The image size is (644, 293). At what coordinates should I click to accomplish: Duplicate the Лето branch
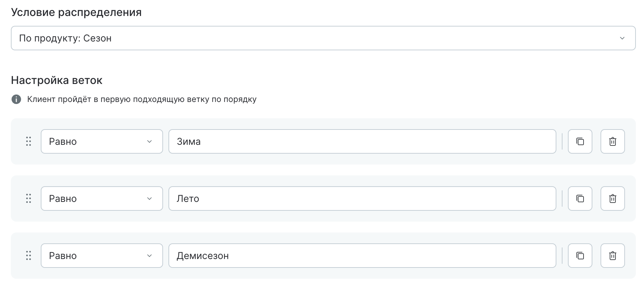pyautogui.click(x=580, y=199)
